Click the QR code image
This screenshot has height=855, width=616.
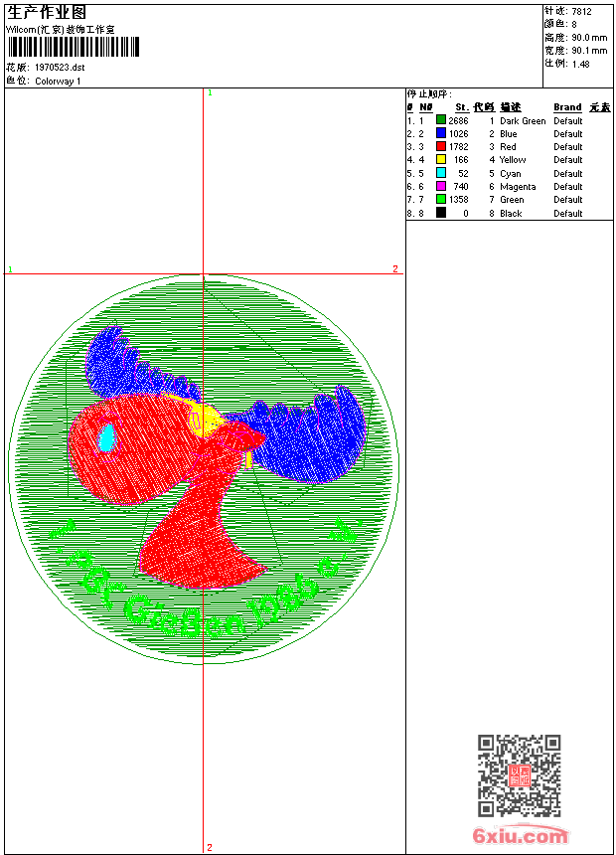point(519,775)
